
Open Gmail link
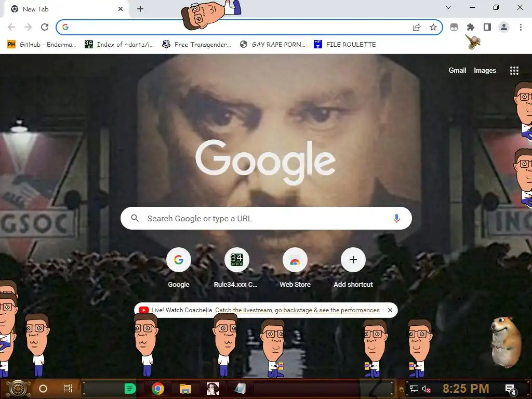click(457, 70)
